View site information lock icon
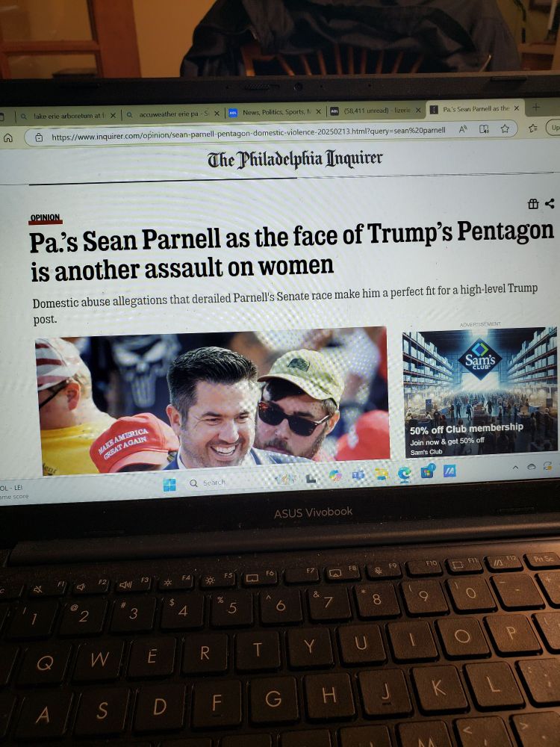Viewport: 560px width, 747px height. tap(39, 137)
